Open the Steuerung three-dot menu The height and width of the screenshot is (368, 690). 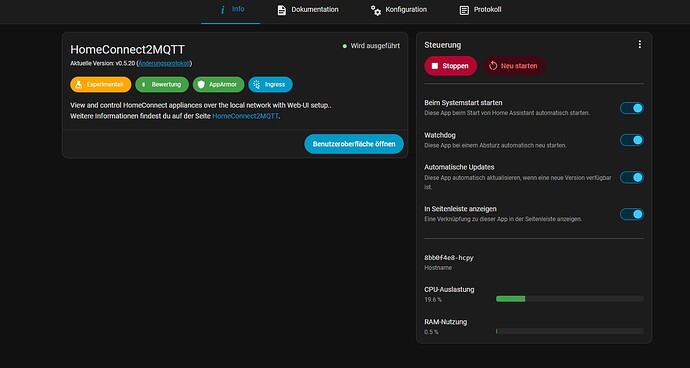click(639, 44)
